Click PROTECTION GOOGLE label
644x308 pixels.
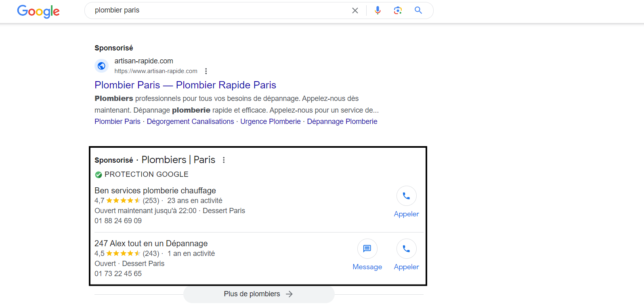pyautogui.click(x=147, y=174)
